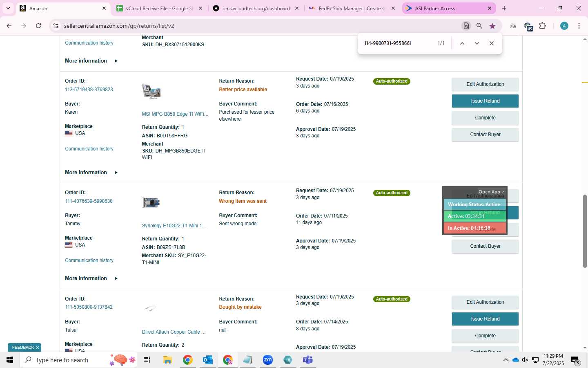Image resolution: width=588 pixels, height=368 pixels.
Task: Open Microsoft Teams from taskbar
Action: pyautogui.click(x=307, y=360)
